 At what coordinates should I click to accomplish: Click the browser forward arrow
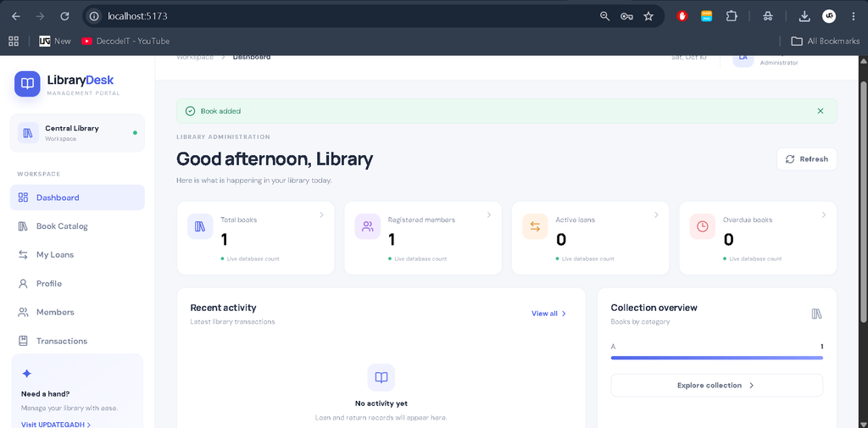[x=40, y=17]
